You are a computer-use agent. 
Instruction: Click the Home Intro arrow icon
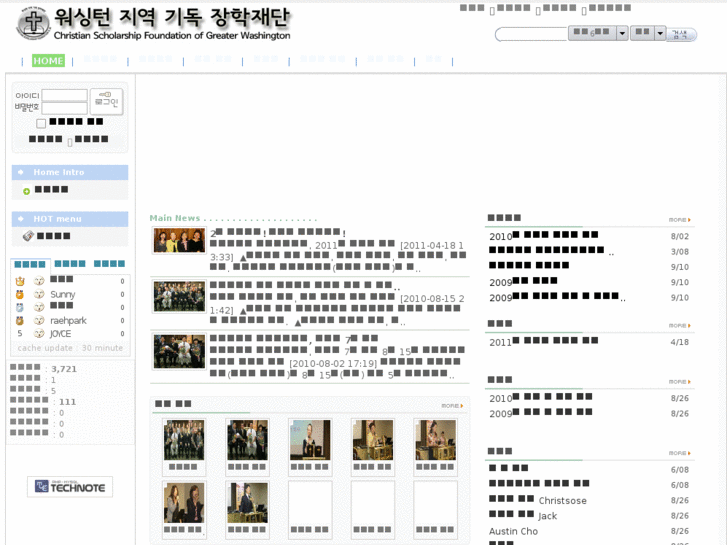coord(20,172)
